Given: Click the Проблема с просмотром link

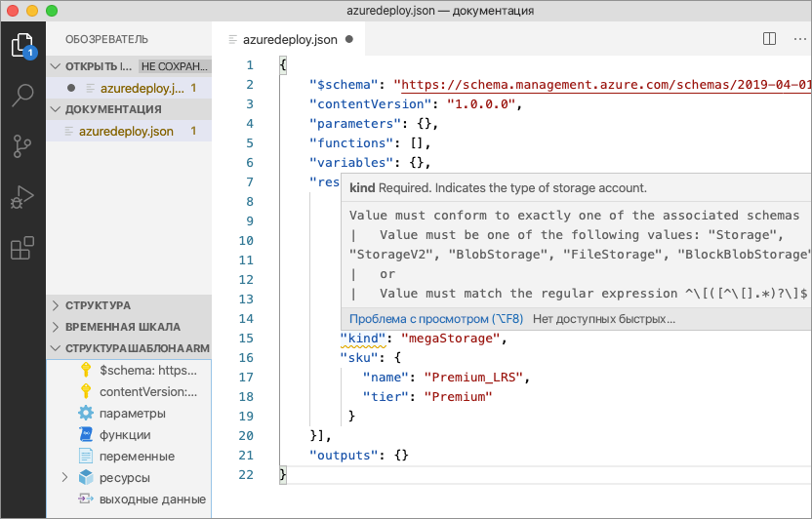Looking at the screenshot, I should pyautogui.click(x=436, y=319).
